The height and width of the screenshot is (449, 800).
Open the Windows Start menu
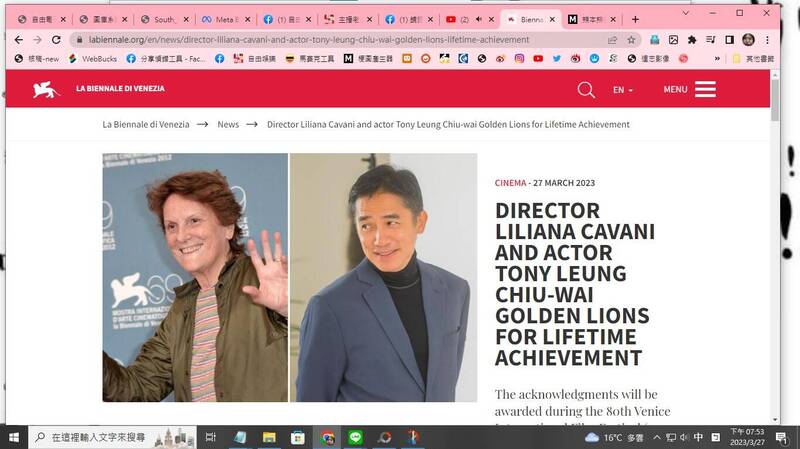14,437
